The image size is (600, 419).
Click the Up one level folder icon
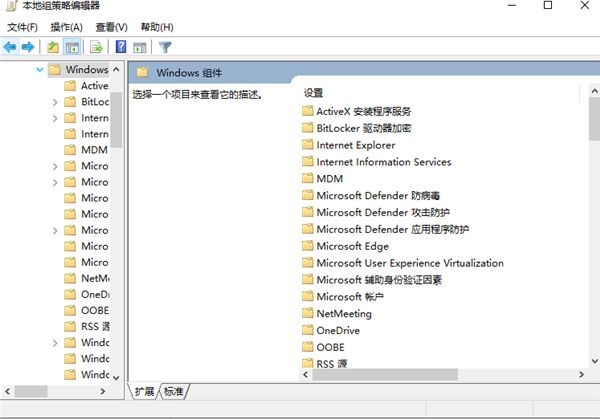[54, 47]
